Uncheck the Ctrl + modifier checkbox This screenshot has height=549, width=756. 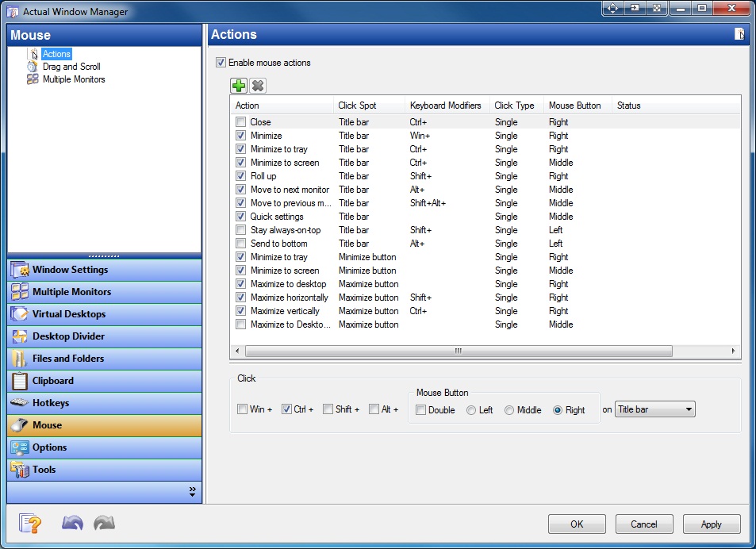click(286, 409)
